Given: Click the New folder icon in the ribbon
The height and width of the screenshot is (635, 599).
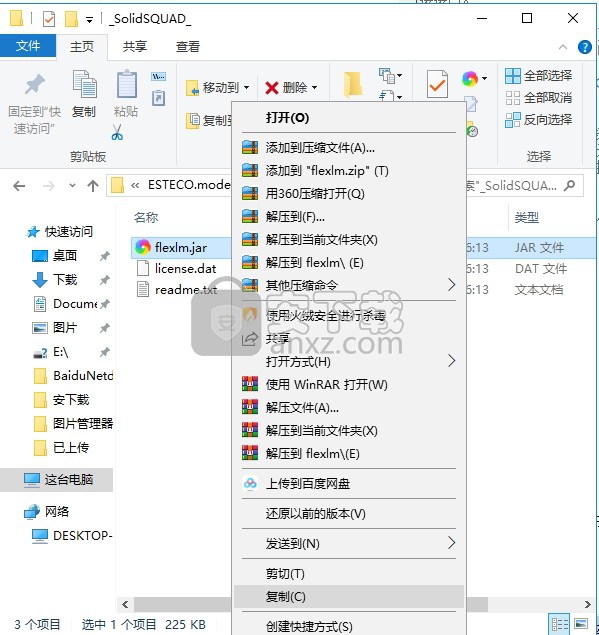Looking at the screenshot, I should [352, 84].
